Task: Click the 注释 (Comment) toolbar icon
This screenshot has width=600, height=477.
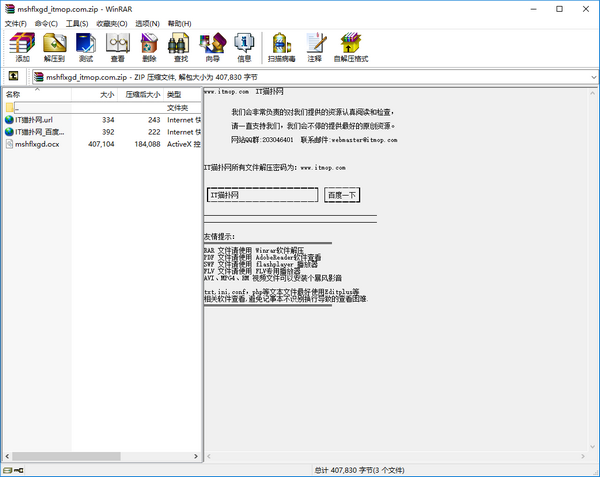Action: pos(315,47)
